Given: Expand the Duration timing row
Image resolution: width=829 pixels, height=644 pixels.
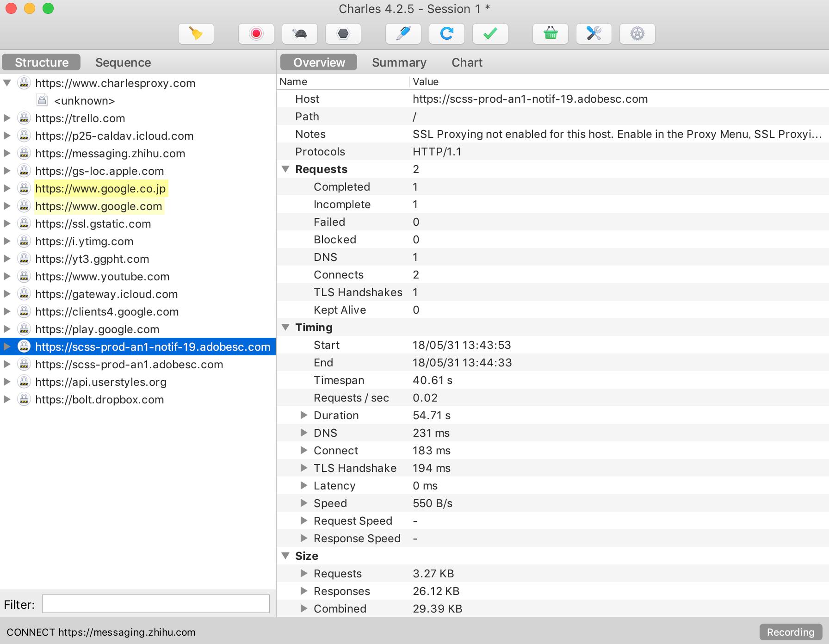Looking at the screenshot, I should click(x=304, y=415).
